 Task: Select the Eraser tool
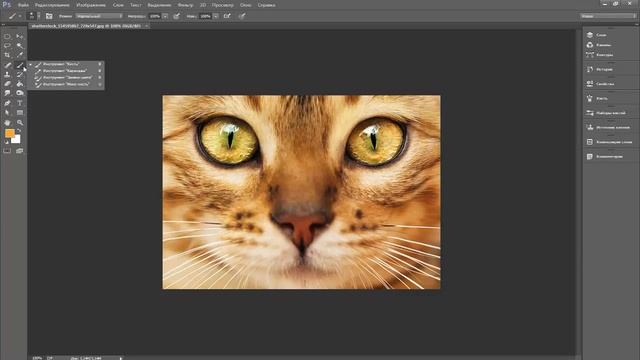7,84
